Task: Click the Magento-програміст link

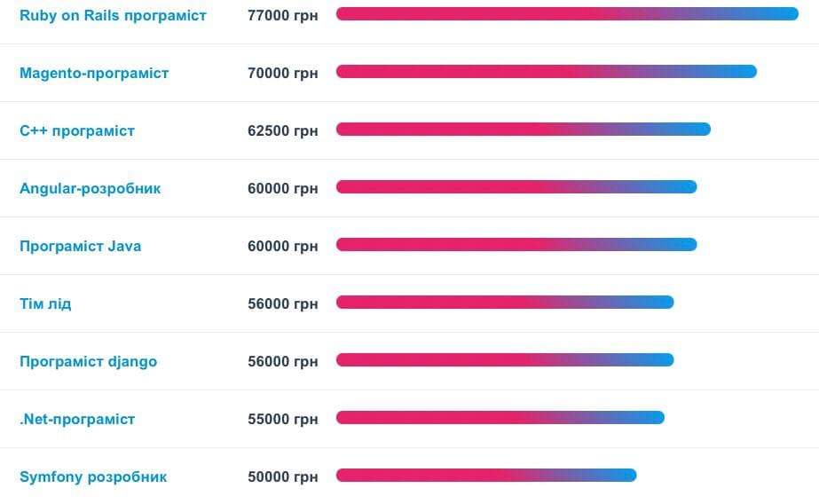Action: (94, 73)
